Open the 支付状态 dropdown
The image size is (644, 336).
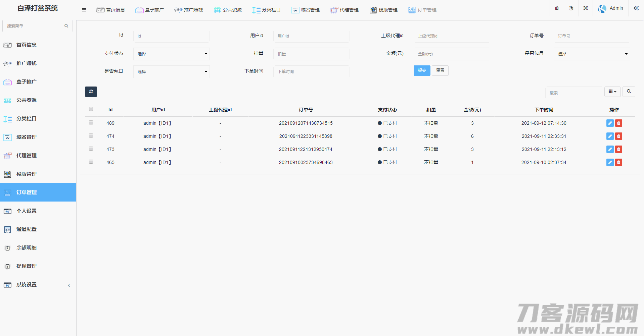click(171, 54)
